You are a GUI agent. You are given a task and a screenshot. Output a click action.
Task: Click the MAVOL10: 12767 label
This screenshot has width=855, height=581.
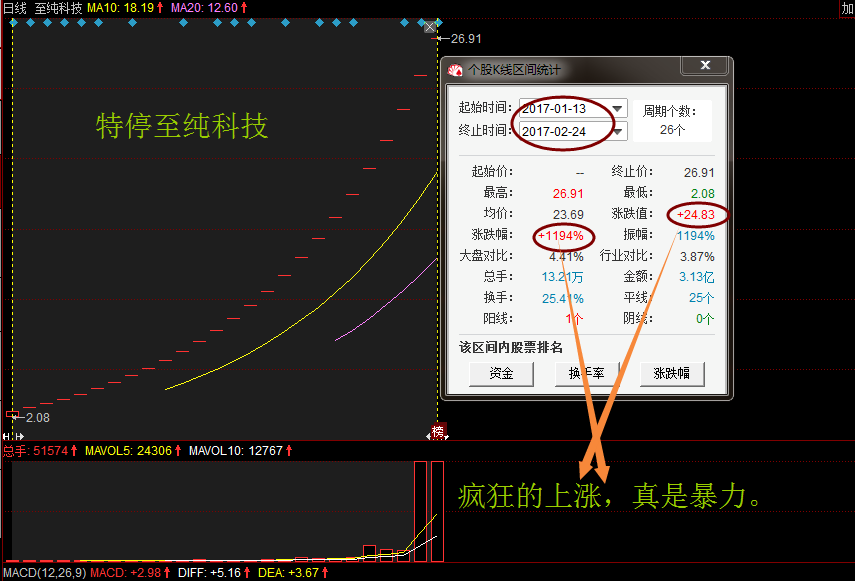pyautogui.click(x=240, y=451)
